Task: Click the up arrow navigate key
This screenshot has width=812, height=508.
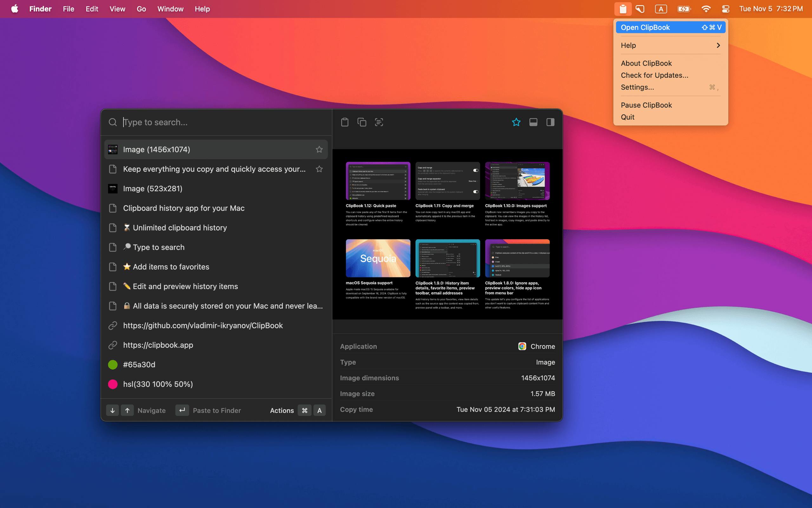Action: pyautogui.click(x=127, y=410)
